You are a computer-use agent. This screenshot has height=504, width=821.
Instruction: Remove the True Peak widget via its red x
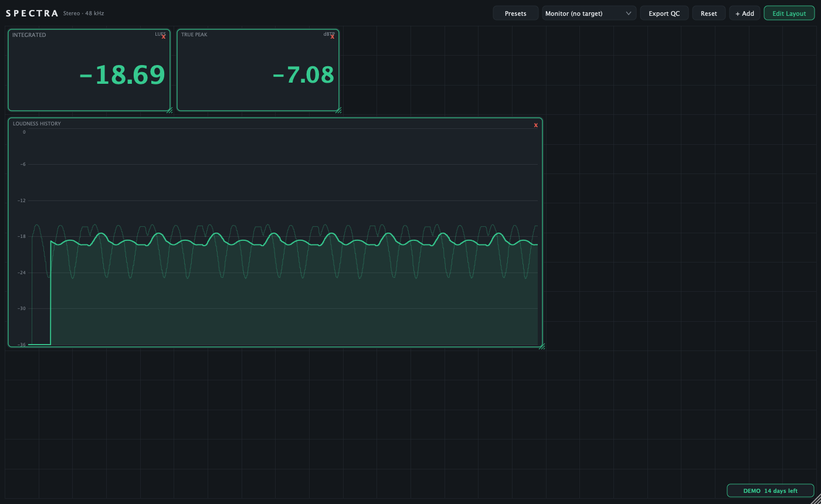333,37
